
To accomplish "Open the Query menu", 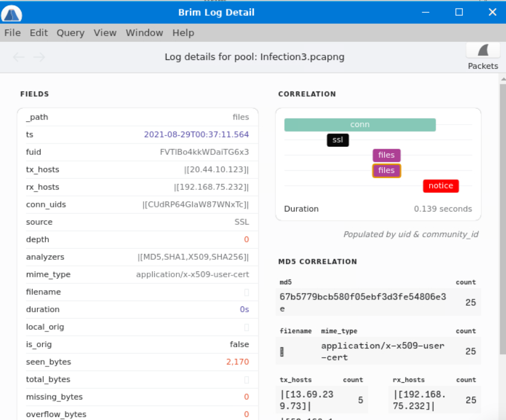I will (70, 33).
